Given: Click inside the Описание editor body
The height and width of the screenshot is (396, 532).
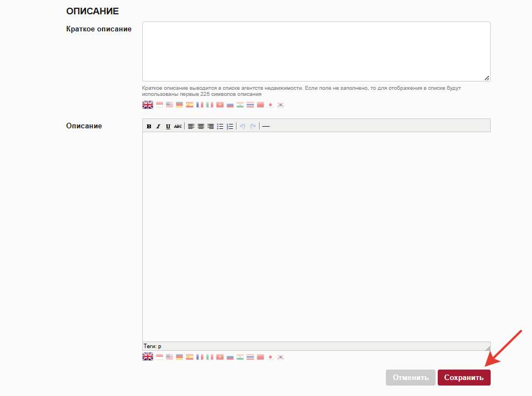Looking at the screenshot, I should [316, 237].
